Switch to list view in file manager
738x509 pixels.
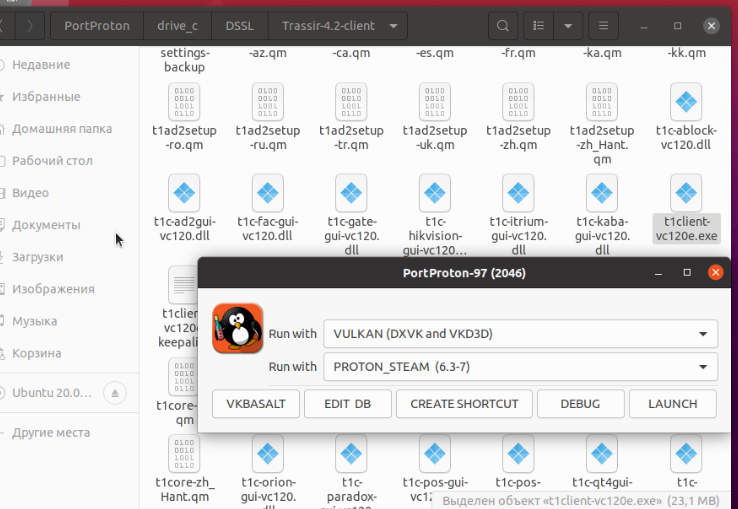(538, 25)
